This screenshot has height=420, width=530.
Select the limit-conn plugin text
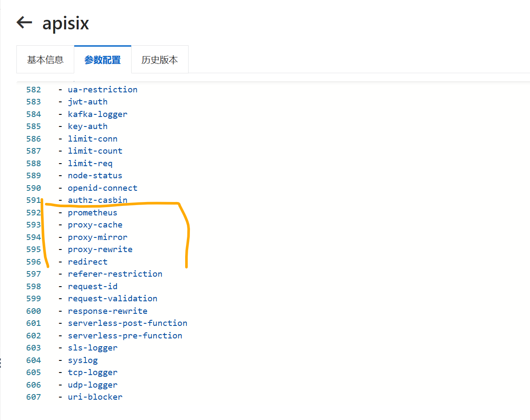[92, 139]
